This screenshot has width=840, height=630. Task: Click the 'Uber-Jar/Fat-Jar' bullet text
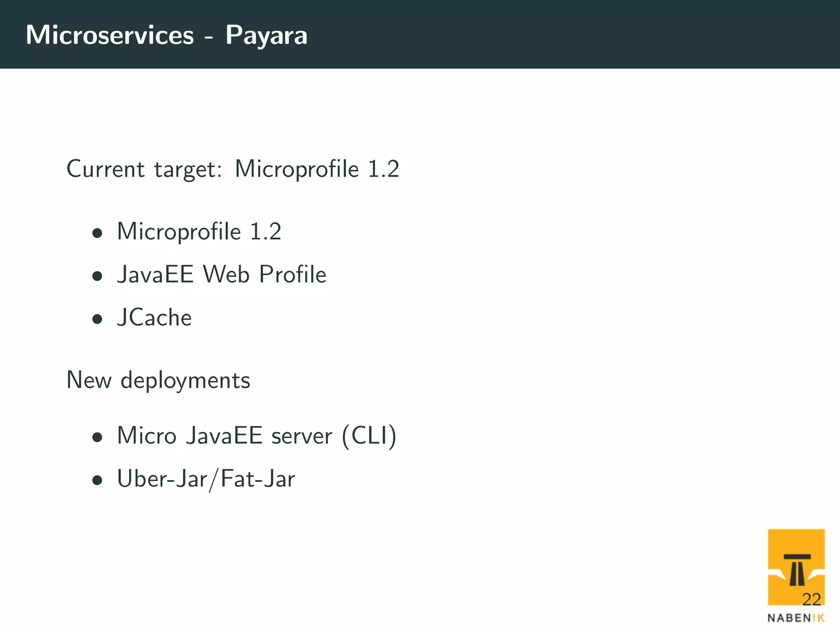tap(206, 479)
